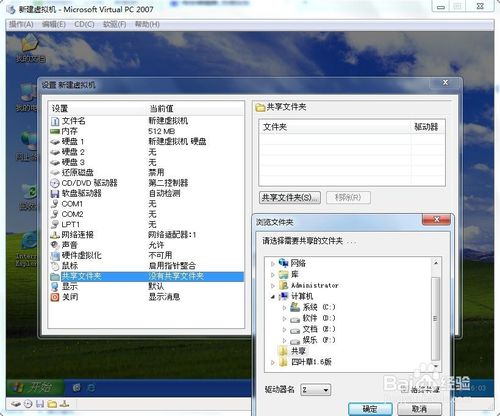Click the 驱动器 column header

(x=426, y=127)
